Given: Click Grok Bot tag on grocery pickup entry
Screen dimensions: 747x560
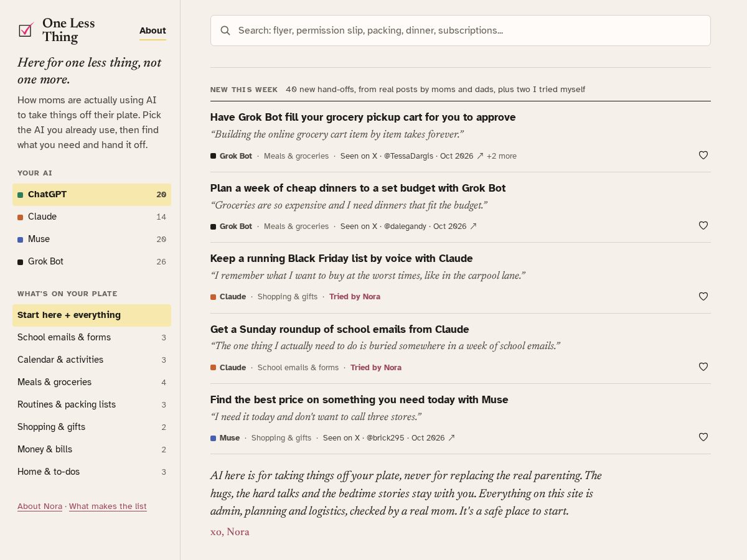Looking at the screenshot, I should tap(232, 156).
